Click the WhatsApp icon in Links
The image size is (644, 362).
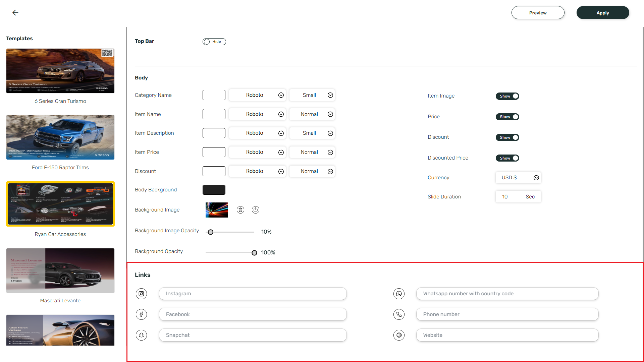[399, 294]
